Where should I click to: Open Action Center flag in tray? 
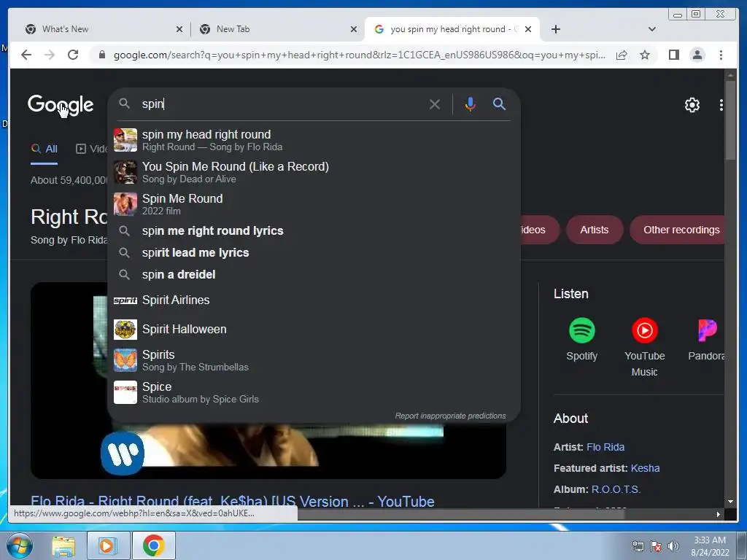(x=656, y=546)
